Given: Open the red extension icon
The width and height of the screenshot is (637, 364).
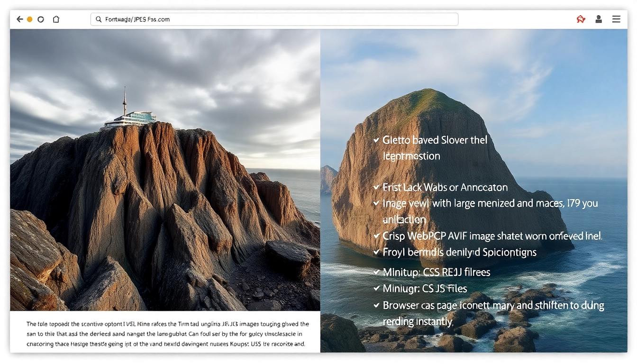Looking at the screenshot, I should point(581,19).
